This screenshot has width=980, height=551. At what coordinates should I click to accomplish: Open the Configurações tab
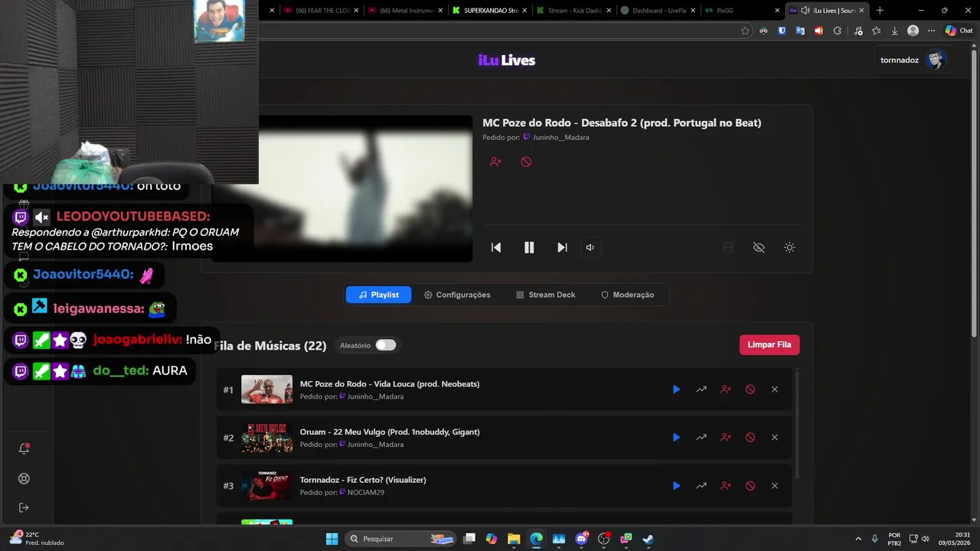click(457, 295)
